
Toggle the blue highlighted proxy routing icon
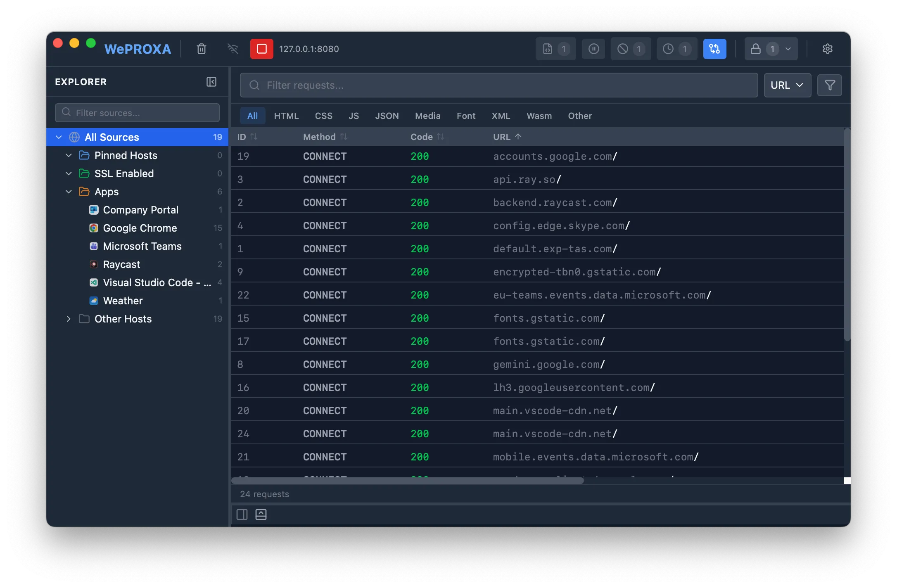[x=714, y=49]
